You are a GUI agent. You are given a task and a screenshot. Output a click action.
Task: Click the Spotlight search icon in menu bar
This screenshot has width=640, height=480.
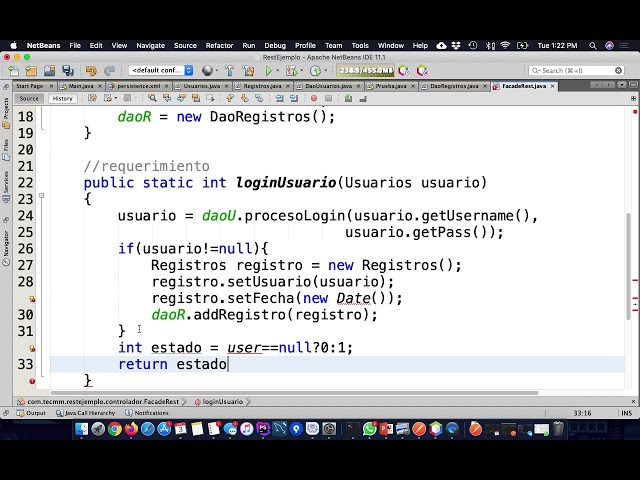[593, 45]
